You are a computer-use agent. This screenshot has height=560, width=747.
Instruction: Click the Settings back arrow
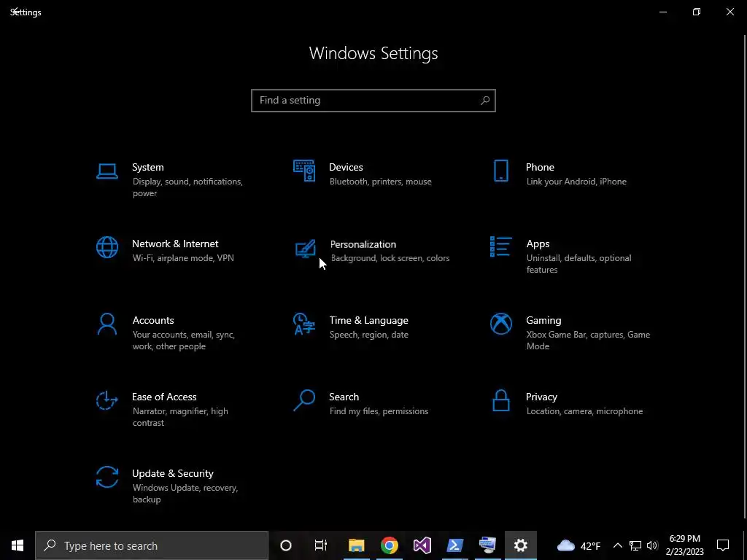point(15,12)
